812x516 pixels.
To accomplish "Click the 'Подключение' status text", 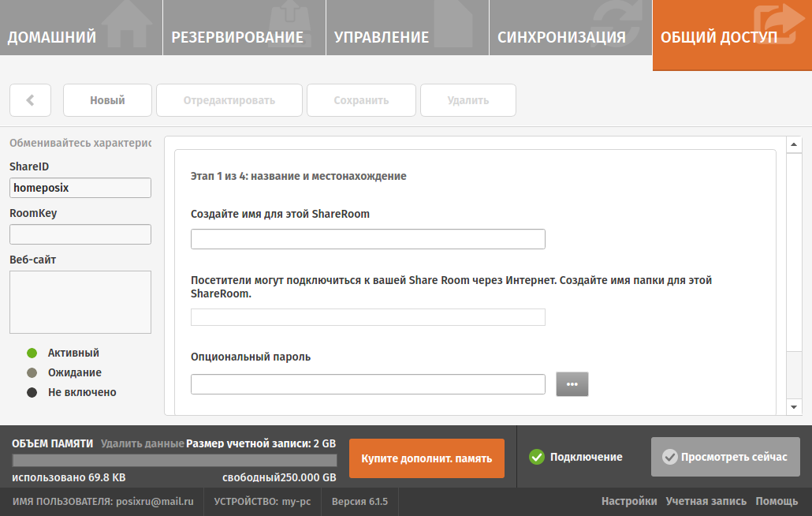I will tap(587, 457).
